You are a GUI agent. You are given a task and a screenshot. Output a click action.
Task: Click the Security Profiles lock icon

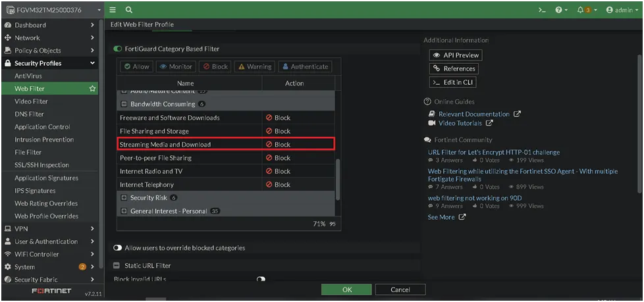7,63
